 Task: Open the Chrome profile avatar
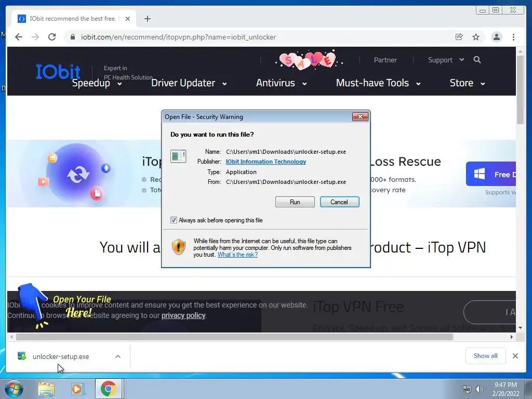(496, 37)
